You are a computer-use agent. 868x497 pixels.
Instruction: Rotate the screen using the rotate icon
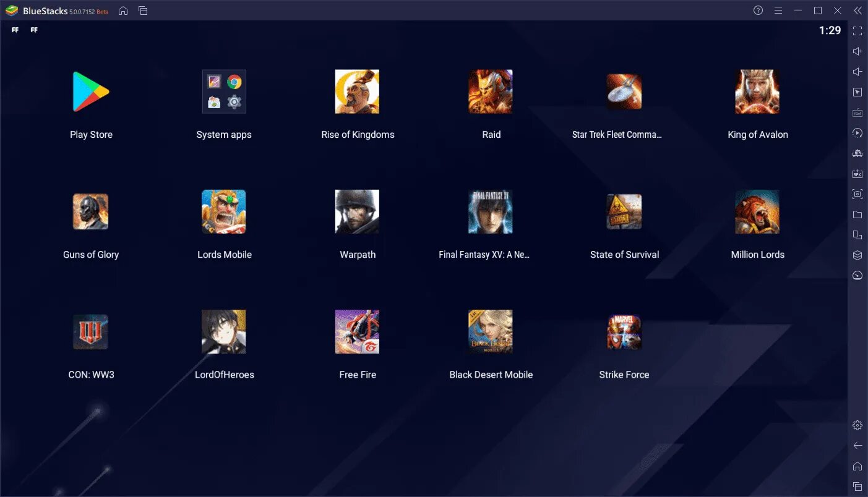[857, 235]
